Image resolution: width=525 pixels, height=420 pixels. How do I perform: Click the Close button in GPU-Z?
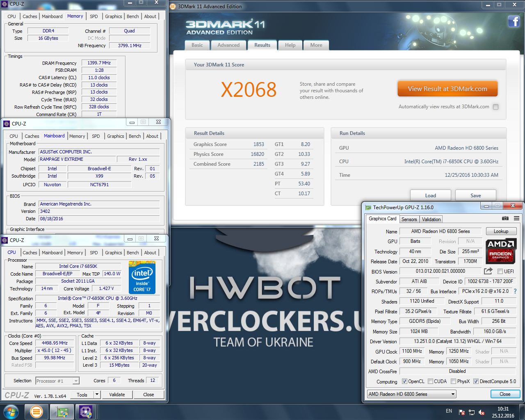click(505, 394)
